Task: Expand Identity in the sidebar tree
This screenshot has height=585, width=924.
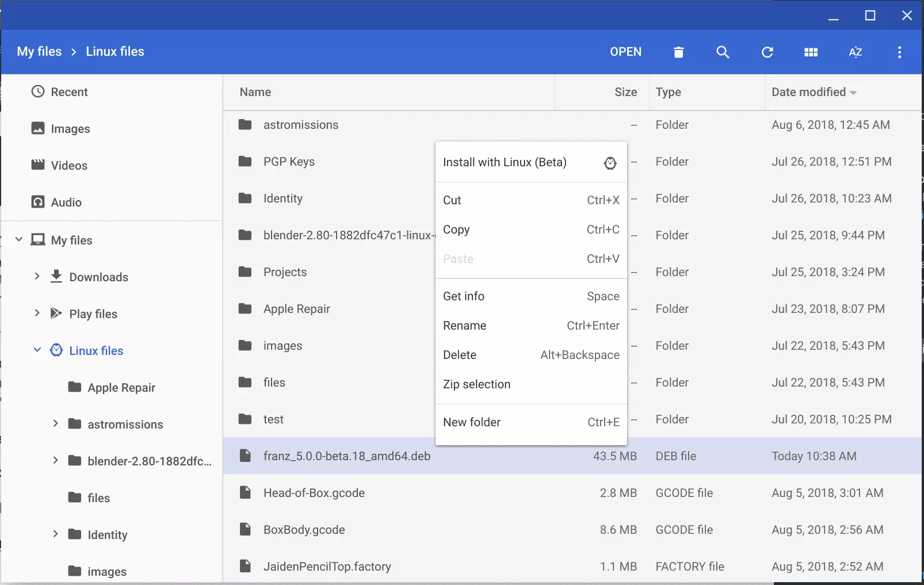Action: (55, 534)
